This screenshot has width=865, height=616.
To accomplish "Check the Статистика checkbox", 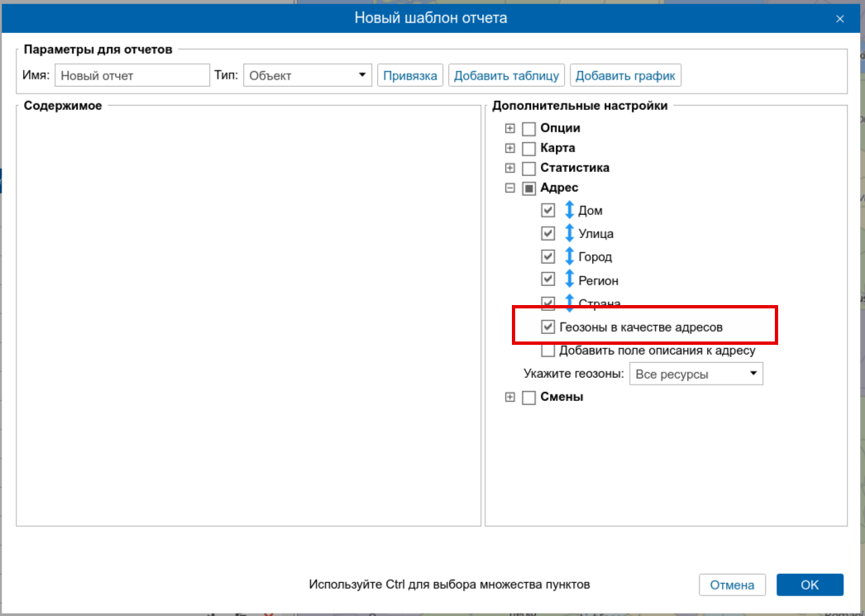I will [x=529, y=169].
